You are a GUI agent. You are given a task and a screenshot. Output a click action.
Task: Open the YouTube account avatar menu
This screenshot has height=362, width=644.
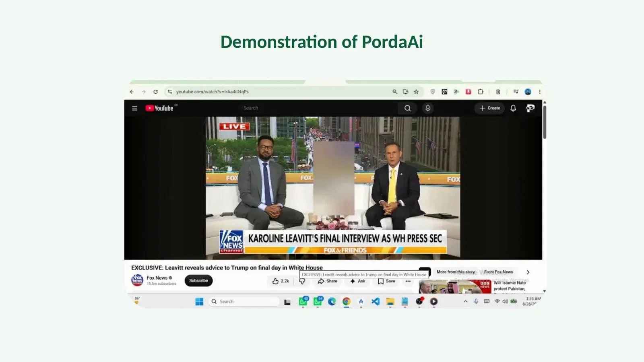point(530,108)
